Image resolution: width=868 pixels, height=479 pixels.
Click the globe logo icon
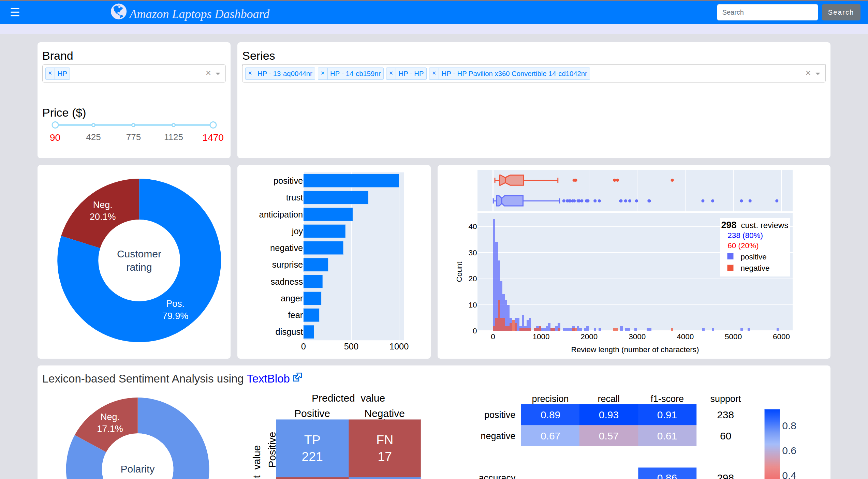[118, 12]
